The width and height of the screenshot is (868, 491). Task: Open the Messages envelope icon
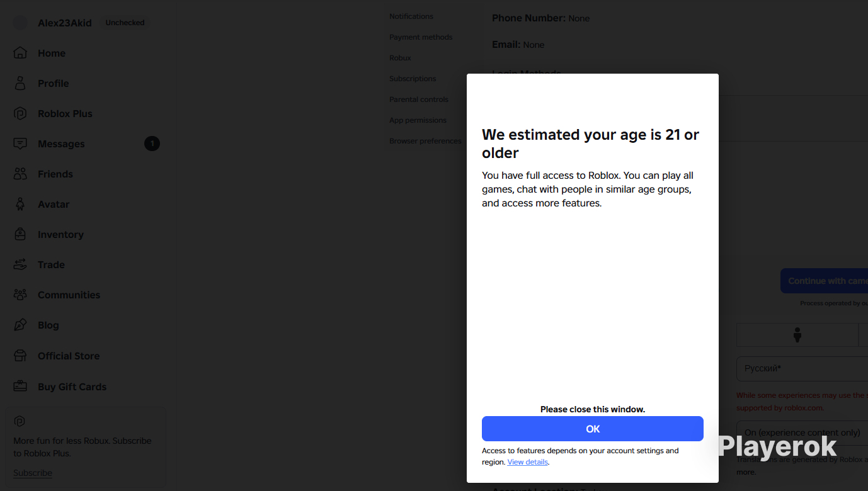[x=20, y=144]
